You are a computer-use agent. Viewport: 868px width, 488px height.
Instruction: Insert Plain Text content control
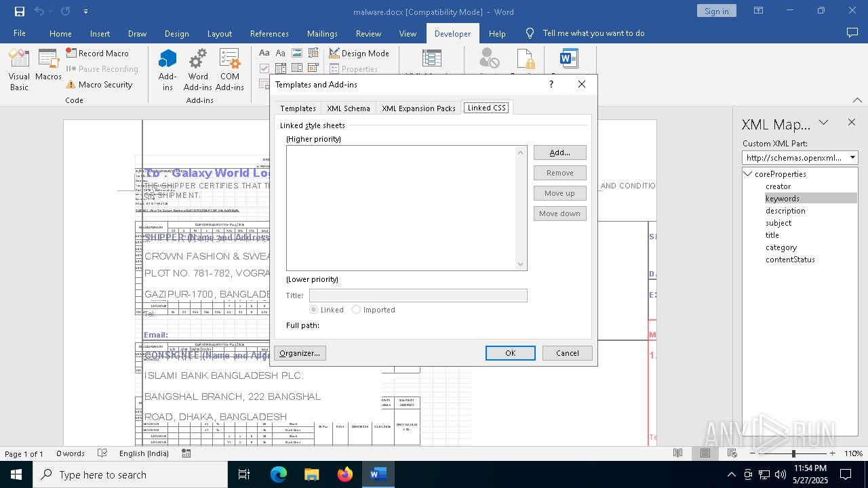281,53
